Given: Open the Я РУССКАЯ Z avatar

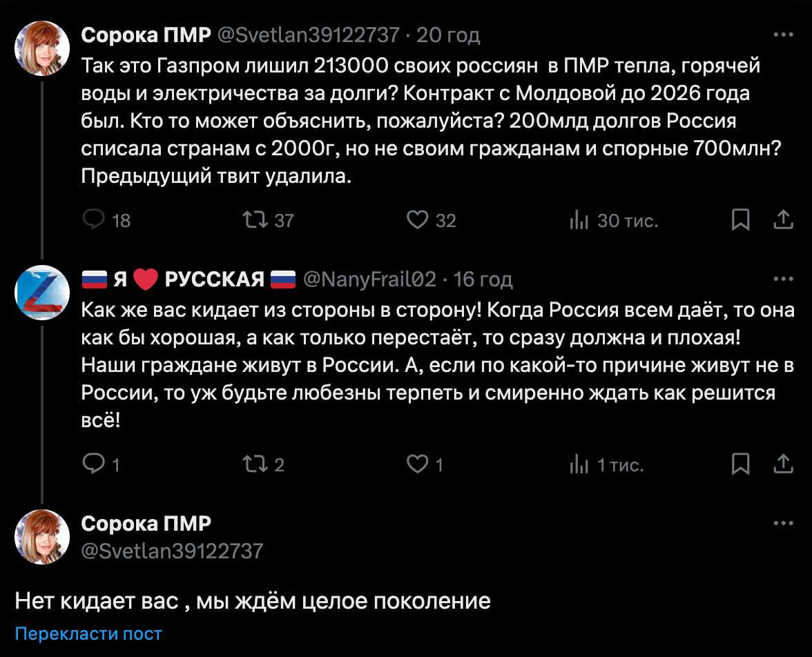Looking at the screenshot, I should tap(42, 292).
